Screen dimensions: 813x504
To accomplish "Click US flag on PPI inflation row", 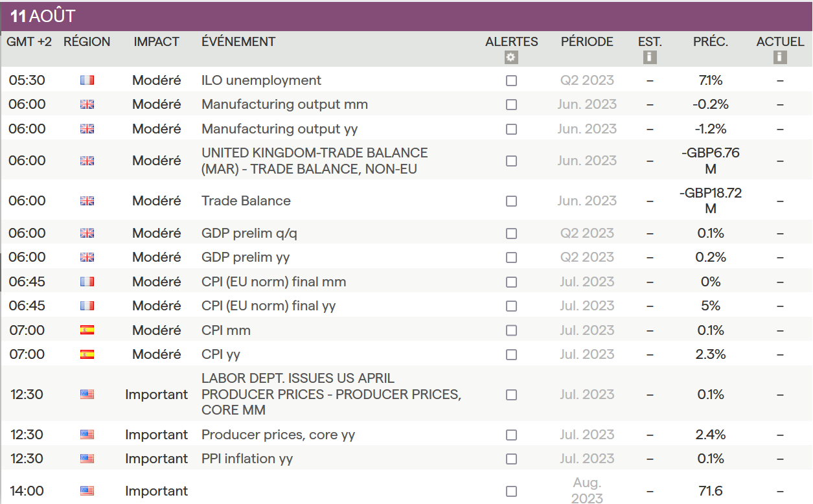I will tap(87, 459).
